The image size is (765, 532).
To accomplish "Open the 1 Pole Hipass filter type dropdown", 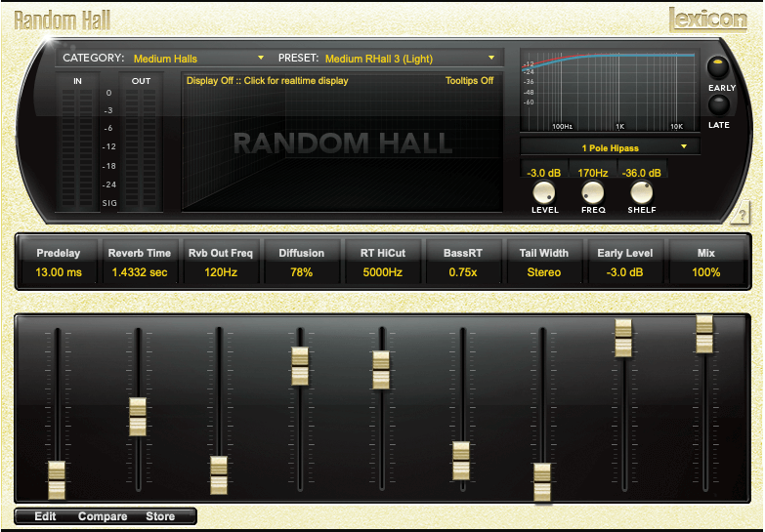I will click(x=610, y=147).
